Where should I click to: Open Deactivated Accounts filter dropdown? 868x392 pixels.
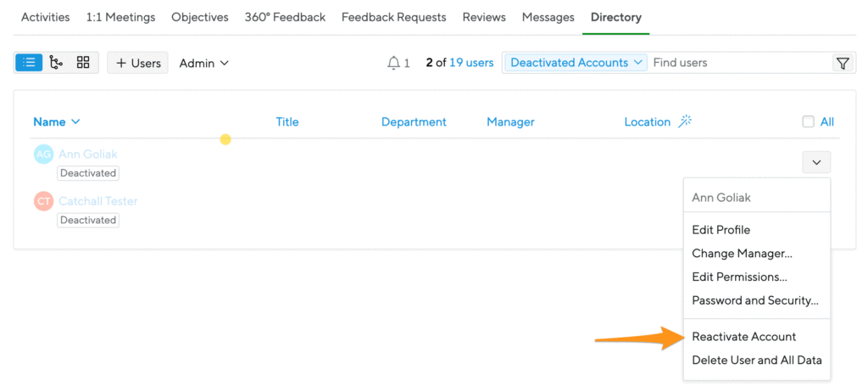pos(576,63)
